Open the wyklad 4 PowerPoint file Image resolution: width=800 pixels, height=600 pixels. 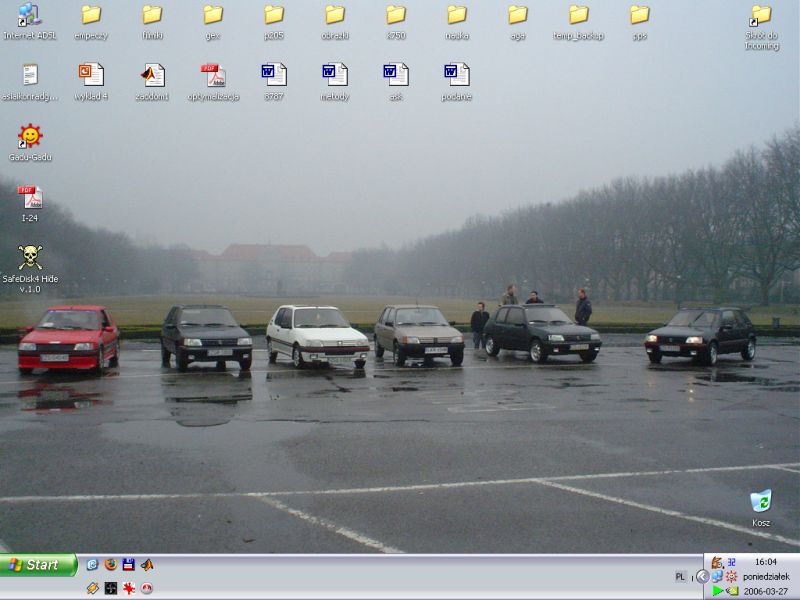point(91,75)
